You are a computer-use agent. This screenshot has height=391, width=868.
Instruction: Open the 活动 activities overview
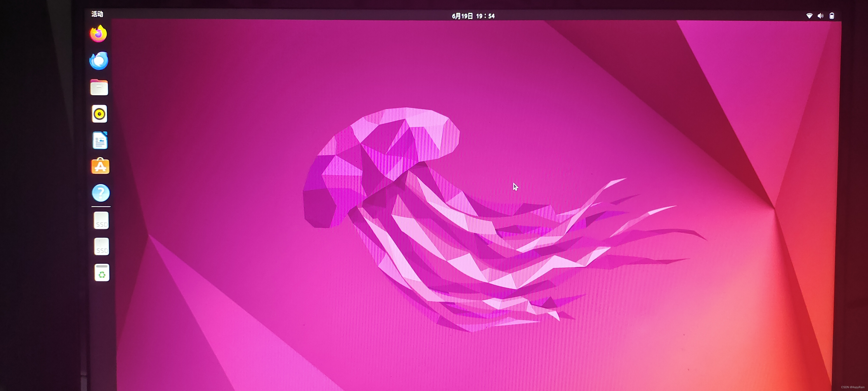(97, 14)
